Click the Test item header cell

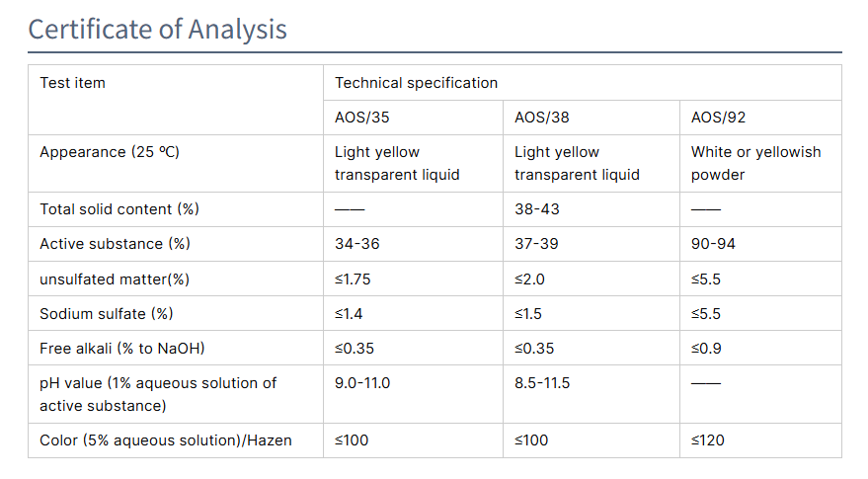tap(72, 83)
